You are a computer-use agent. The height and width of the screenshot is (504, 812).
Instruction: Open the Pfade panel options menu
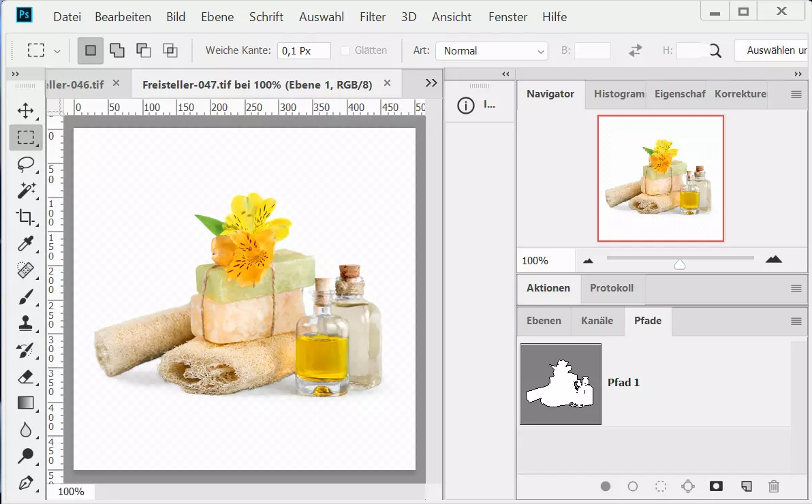click(796, 321)
